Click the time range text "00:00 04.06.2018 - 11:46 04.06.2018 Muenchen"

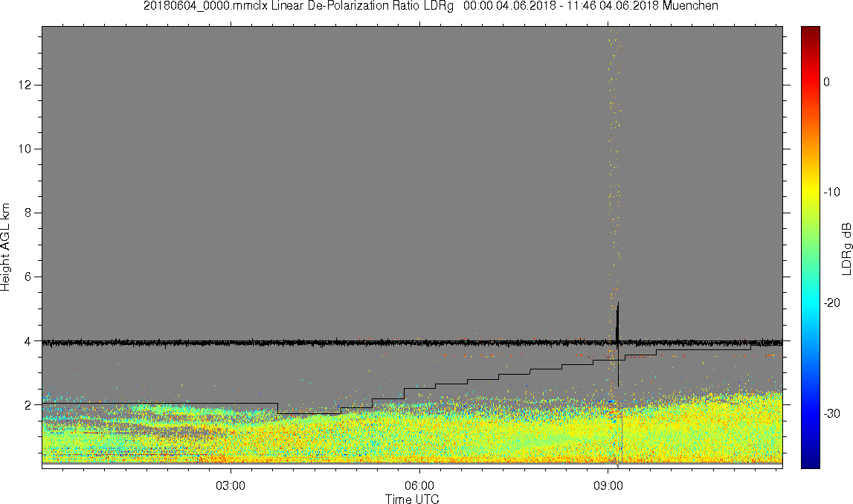click(590, 6)
